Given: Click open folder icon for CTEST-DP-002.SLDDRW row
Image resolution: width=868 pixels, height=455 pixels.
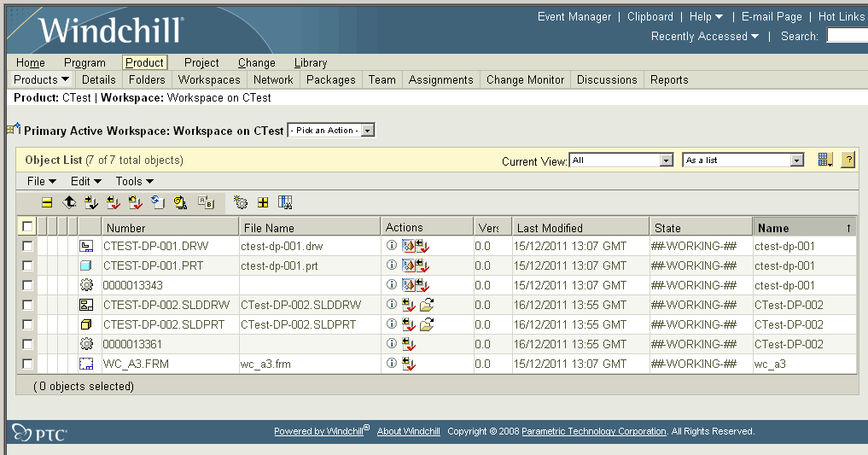Looking at the screenshot, I should [x=426, y=305].
